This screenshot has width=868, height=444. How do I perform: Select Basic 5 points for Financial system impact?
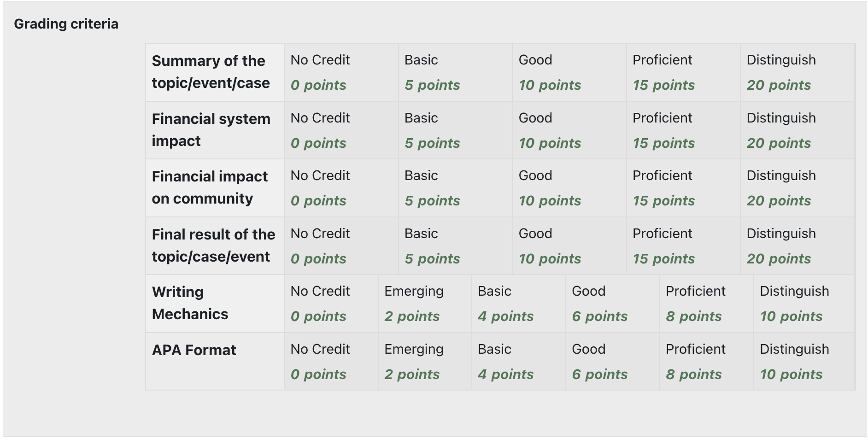coord(455,130)
